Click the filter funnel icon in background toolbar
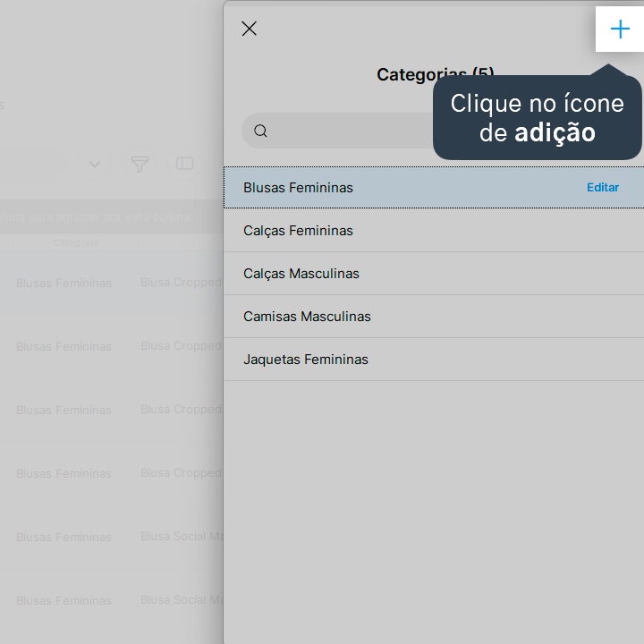This screenshot has height=644, width=644. click(140, 165)
